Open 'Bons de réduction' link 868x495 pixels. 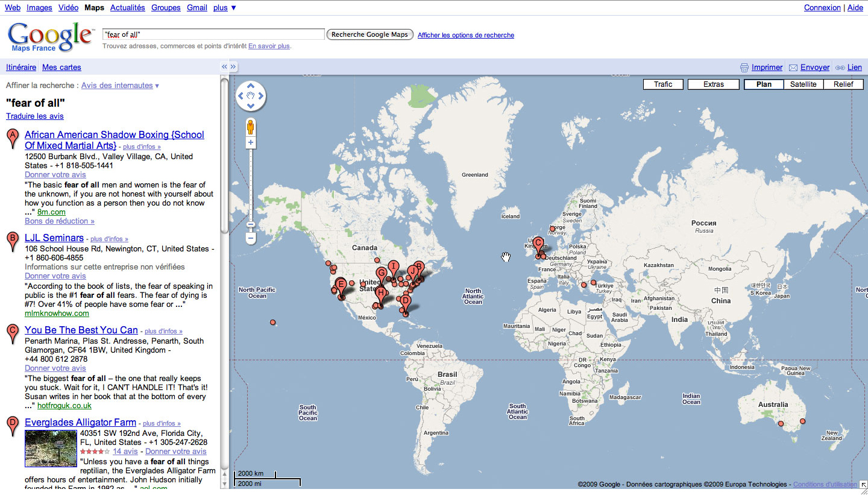coord(60,221)
